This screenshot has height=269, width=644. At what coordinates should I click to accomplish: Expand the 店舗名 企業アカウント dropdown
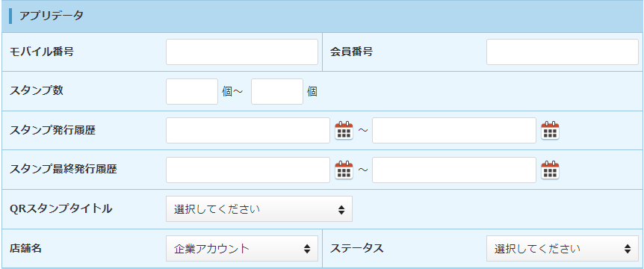[242, 249]
